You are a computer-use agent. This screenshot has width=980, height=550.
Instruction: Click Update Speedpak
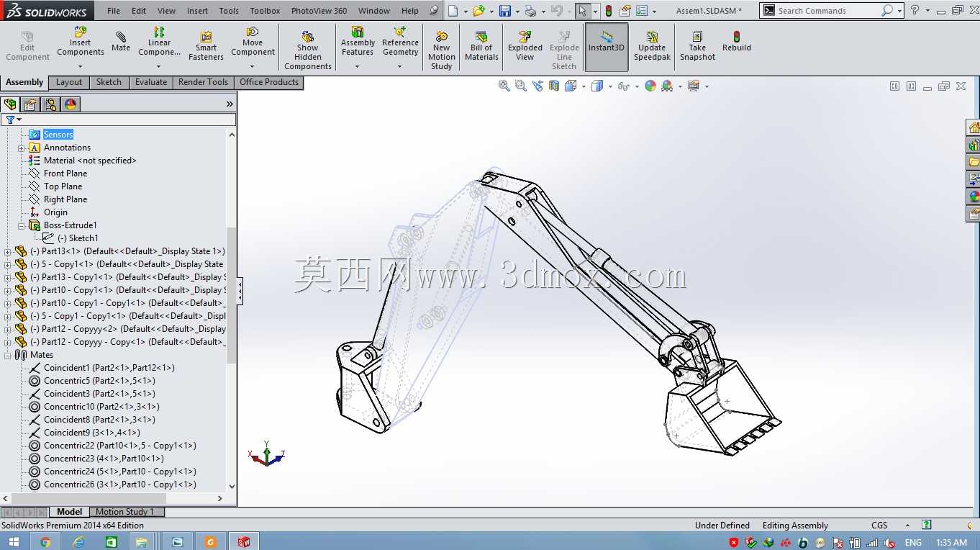click(x=652, y=46)
